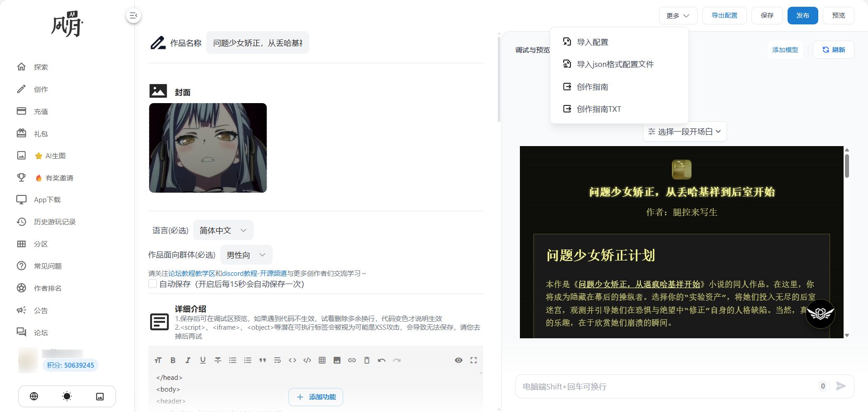Enable the 自动保存 checkbox
Image resolution: width=868 pixels, height=412 pixels.
[x=153, y=284]
